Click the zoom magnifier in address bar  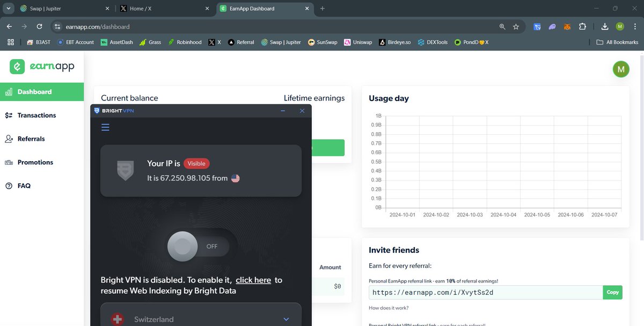tap(502, 26)
